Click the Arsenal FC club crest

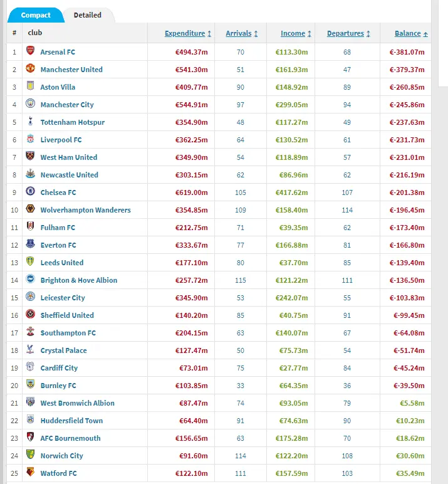pos(30,51)
